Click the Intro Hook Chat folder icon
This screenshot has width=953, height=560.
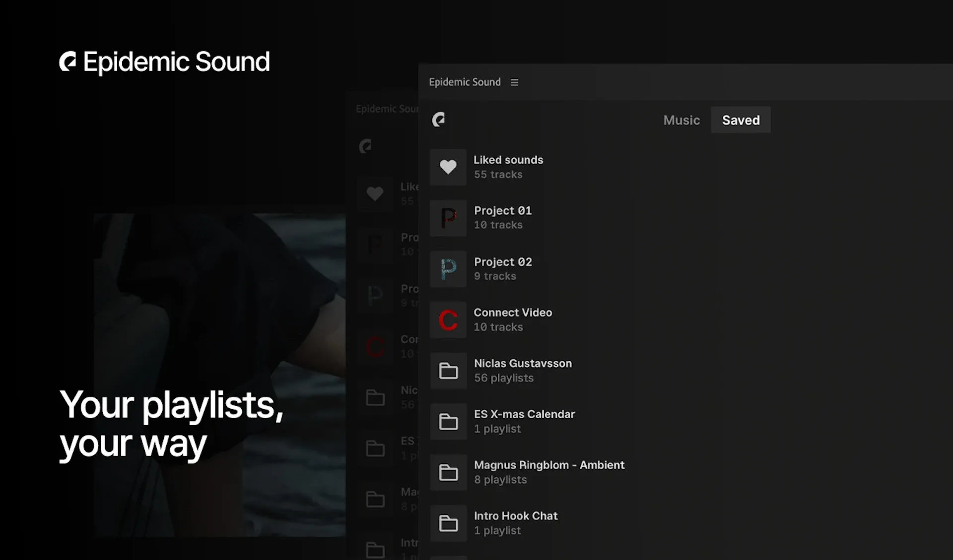click(448, 523)
